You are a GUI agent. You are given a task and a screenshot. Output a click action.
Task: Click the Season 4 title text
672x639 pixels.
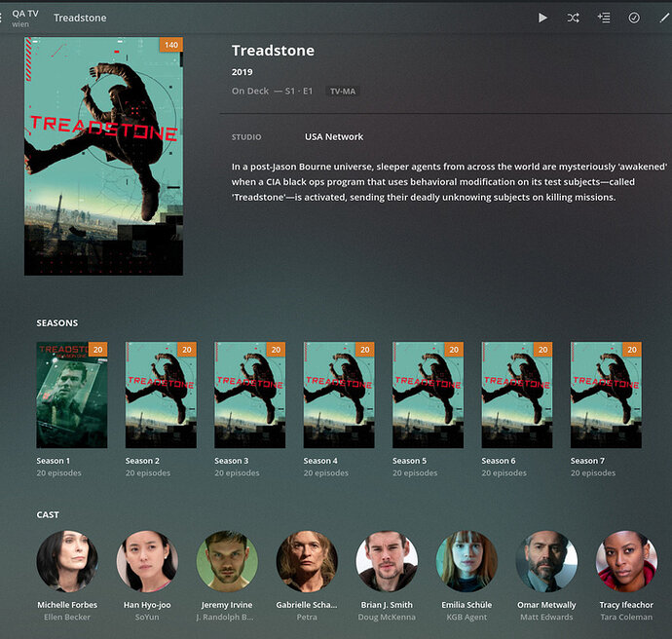coord(320,461)
